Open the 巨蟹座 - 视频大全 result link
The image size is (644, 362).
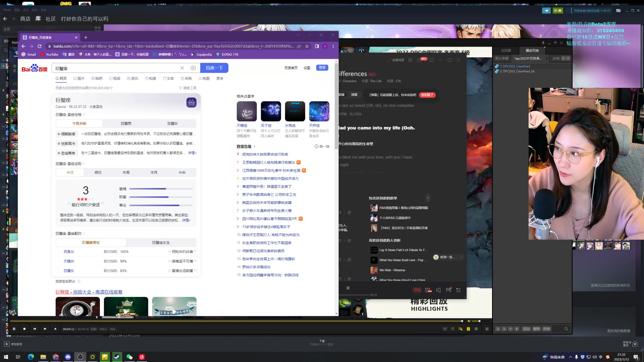[89, 292]
